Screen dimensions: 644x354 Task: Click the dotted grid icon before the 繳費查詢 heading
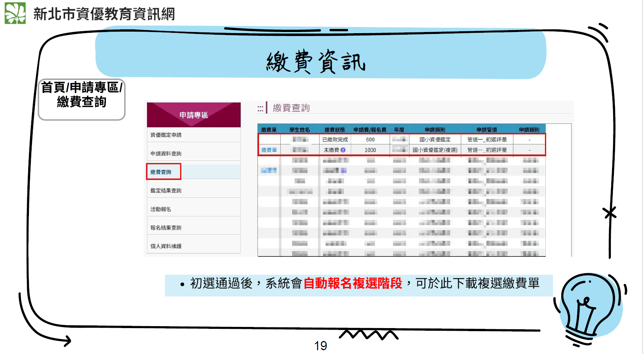pos(260,109)
